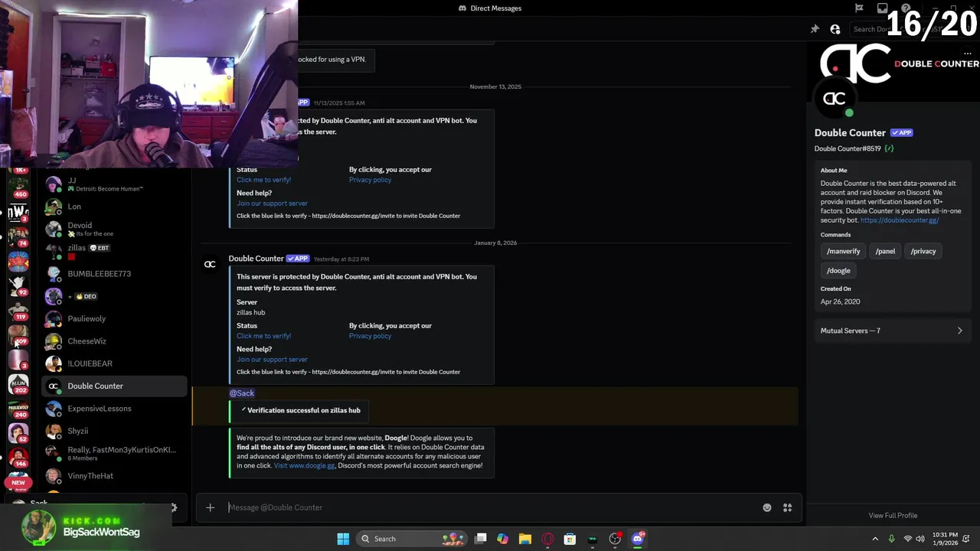Open server icon with 92 badge
The width and height of the screenshot is (980, 551).
[x=18, y=285]
